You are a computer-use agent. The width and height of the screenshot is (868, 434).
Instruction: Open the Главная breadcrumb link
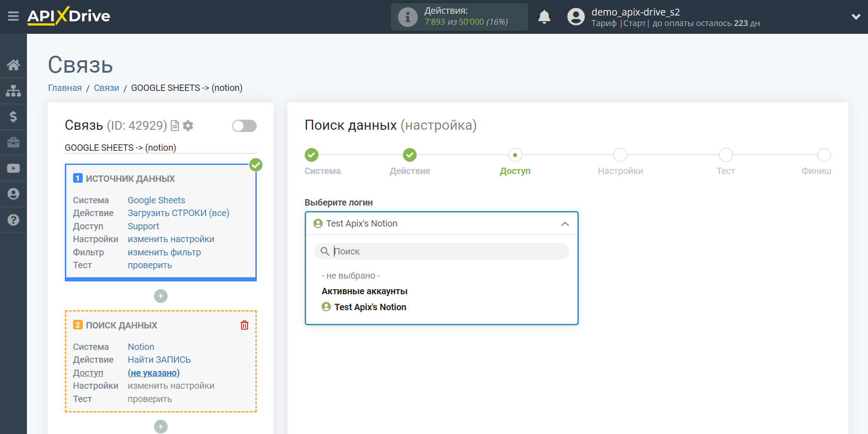point(65,88)
